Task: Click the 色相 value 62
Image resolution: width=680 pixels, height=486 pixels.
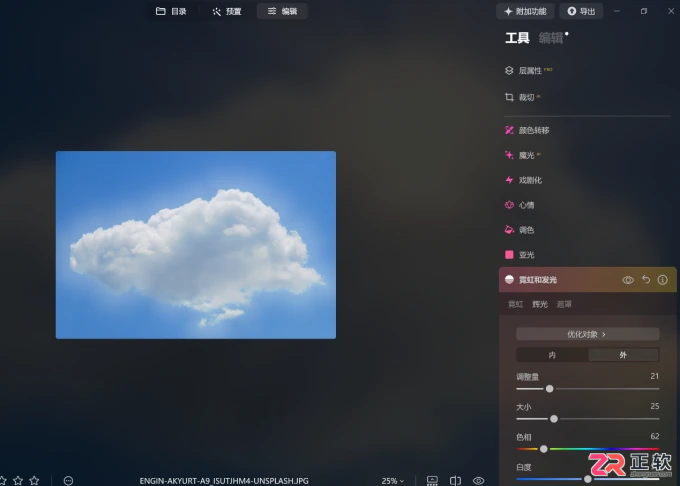Action: coord(654,436)
